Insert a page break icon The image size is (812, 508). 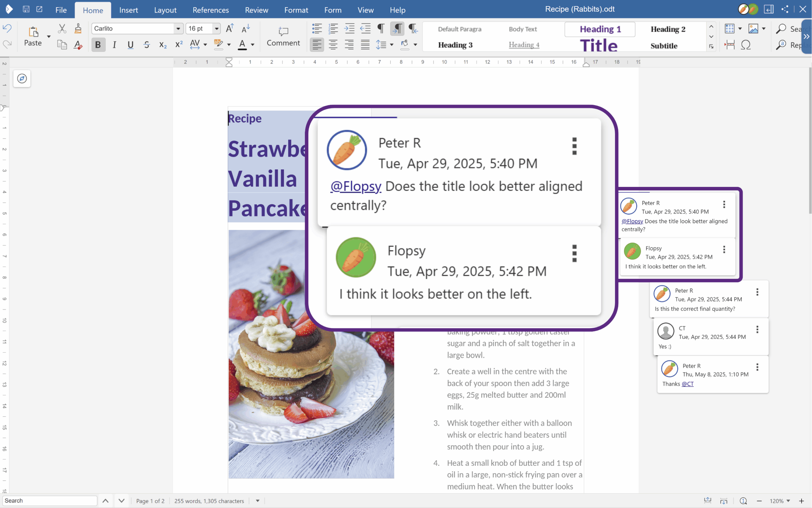[x=730, y=45]
